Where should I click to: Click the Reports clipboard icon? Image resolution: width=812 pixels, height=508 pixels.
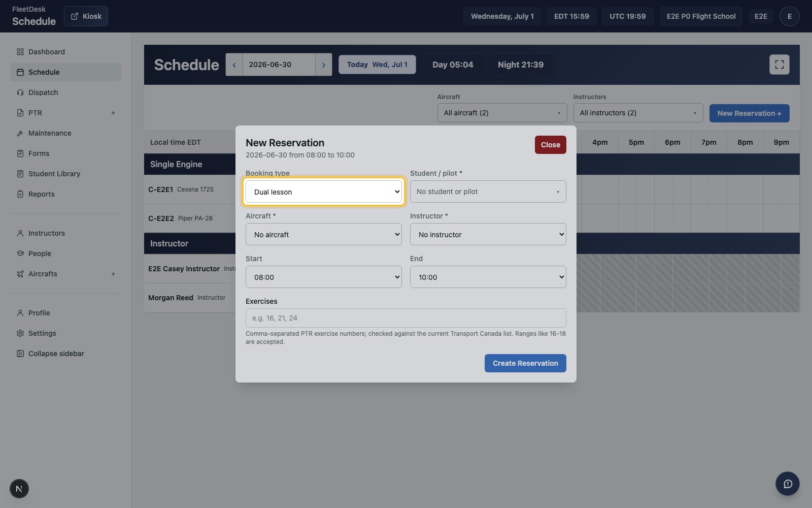click(20, 194)
